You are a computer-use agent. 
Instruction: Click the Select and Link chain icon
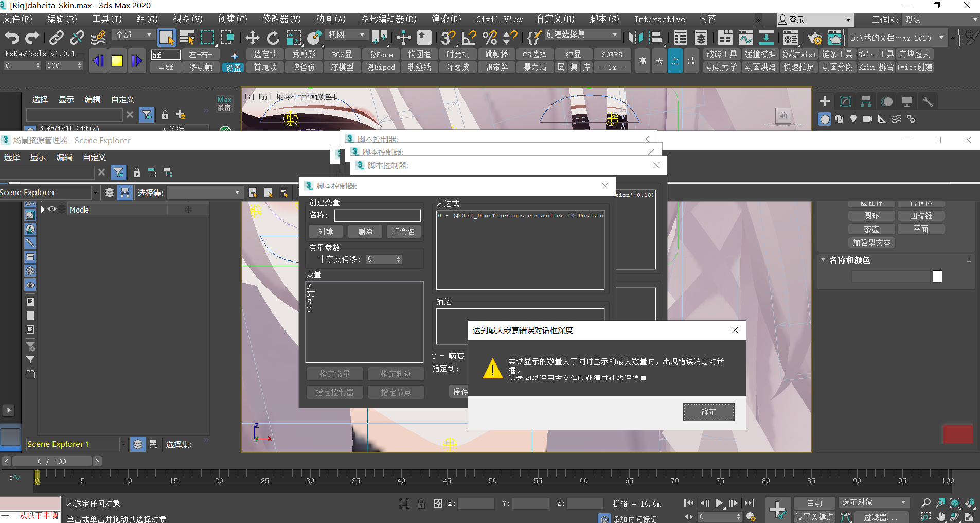click(56, 37)
